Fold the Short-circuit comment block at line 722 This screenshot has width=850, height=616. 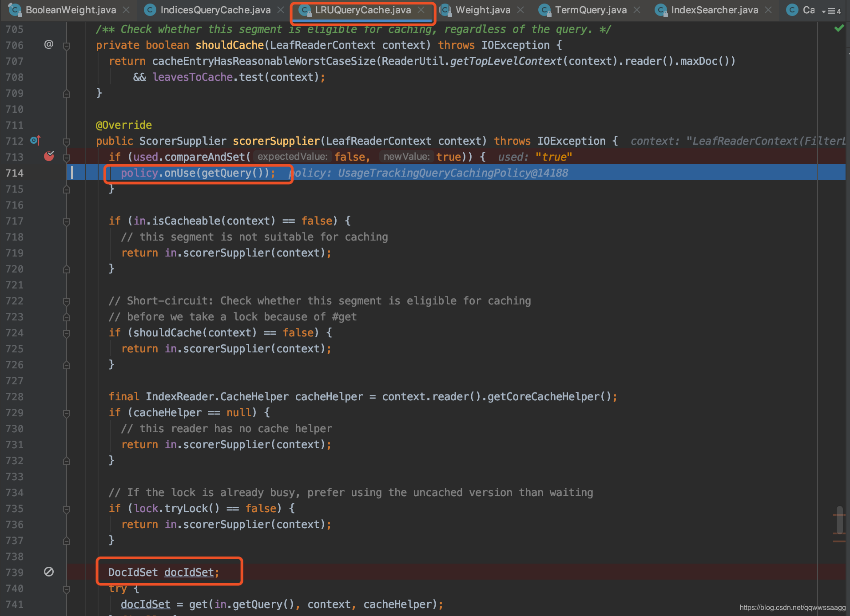67,301
